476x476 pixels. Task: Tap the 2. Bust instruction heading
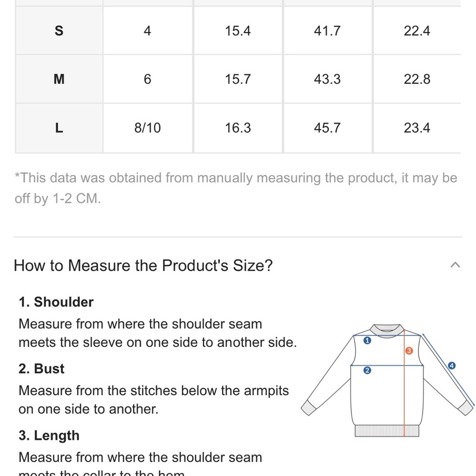point(41,369)
